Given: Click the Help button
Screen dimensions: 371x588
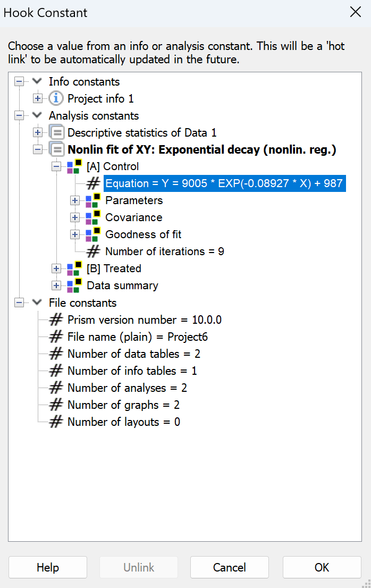Looking at the screenshot, I should [47, 567].
